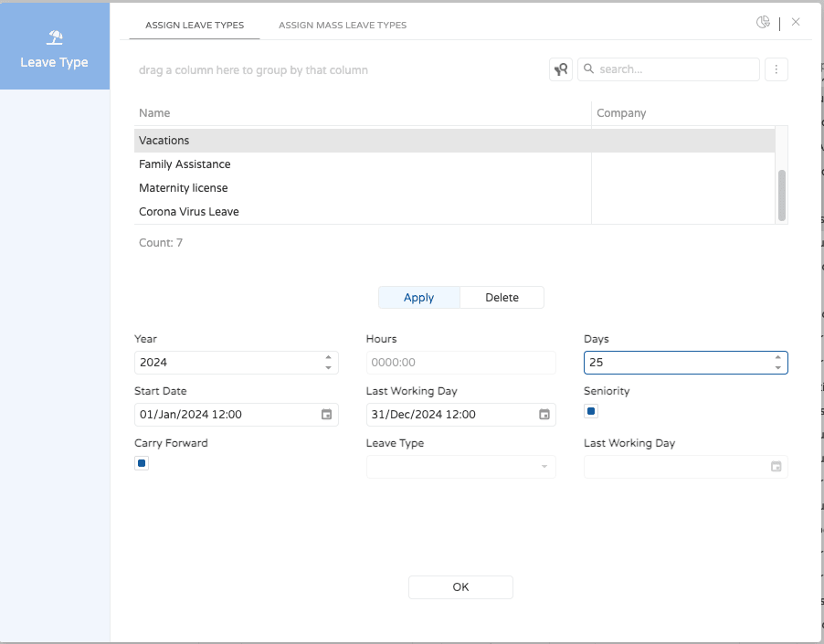Open the filter builder binoculars icon
Viewport: 824px width, 644px height.
(x=561, y=69)
